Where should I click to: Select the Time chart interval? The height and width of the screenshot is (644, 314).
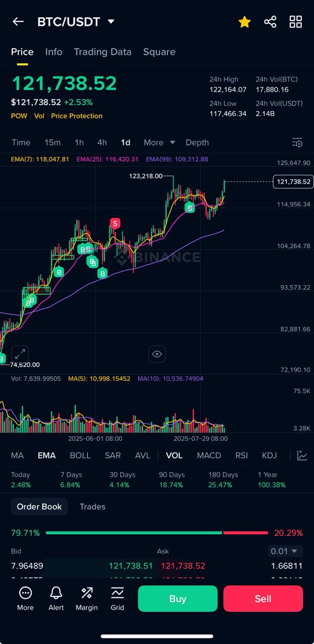tap(21, 142)
